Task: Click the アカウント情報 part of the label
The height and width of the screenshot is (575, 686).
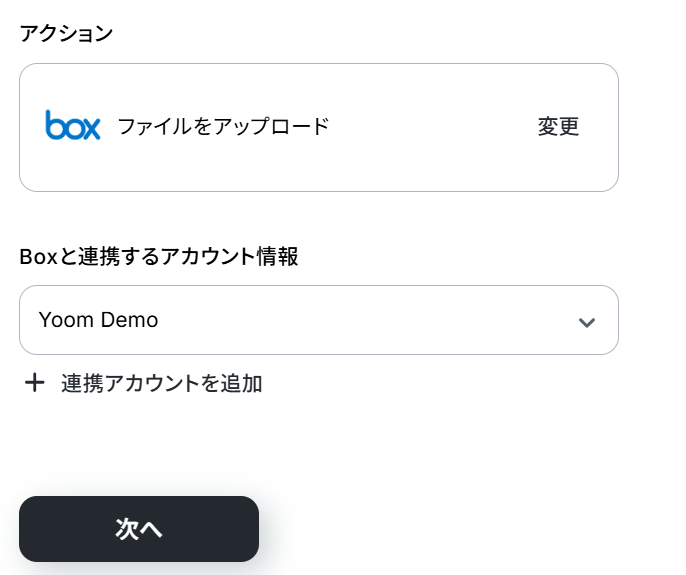Action: 229,256
